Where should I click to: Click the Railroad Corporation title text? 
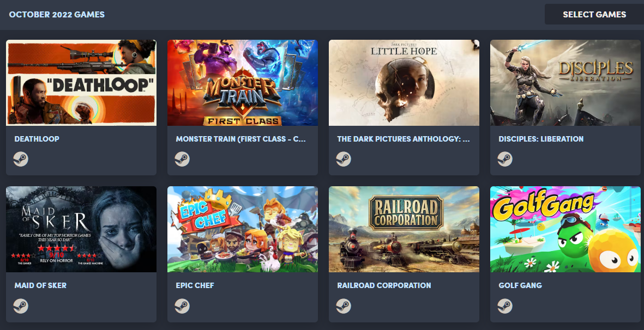(x=384, y=285)
